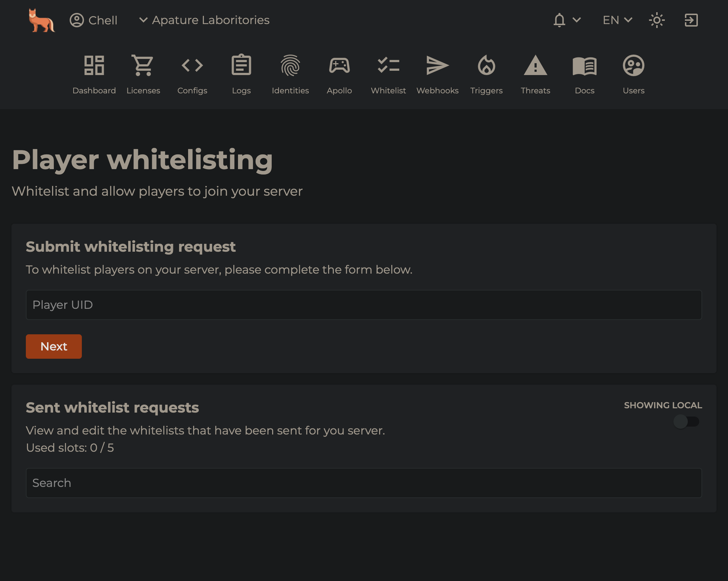The image size is (728, 581).
Task: Focus the Player UID input field
Action: [364, 305]
